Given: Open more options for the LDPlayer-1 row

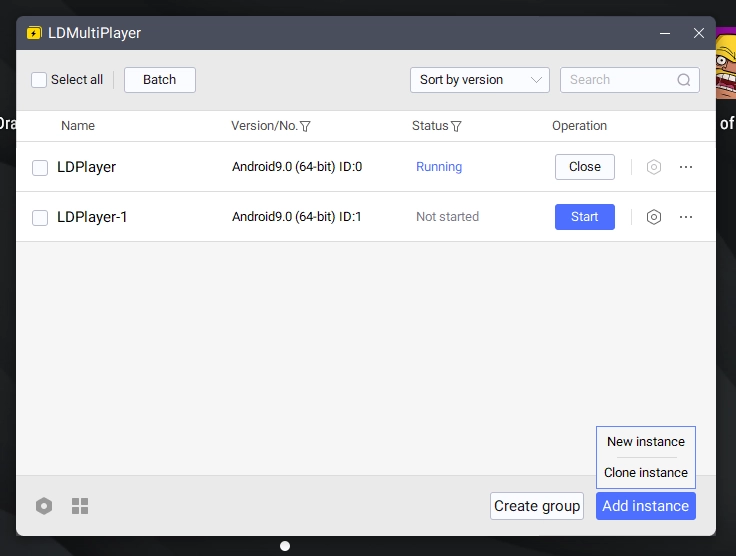Looking at the screenshot, I should tap(686, 217).
